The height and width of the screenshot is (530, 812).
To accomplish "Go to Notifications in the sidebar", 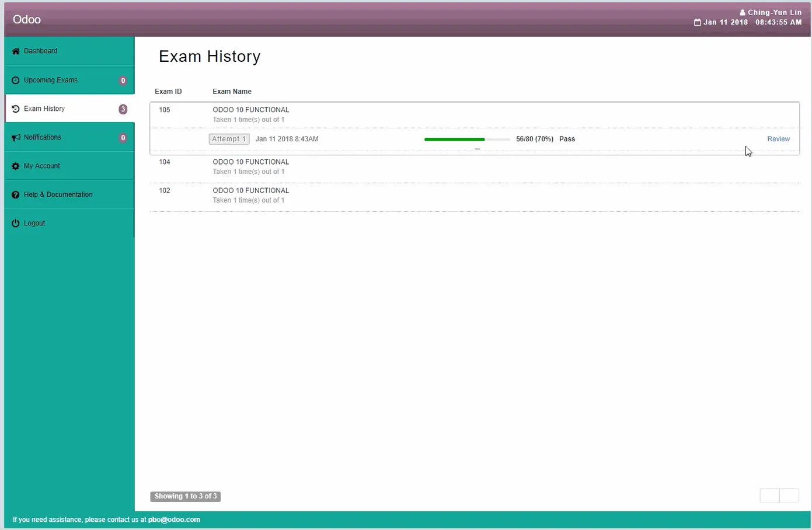I will pyautogui.click(x=69, y=137).
